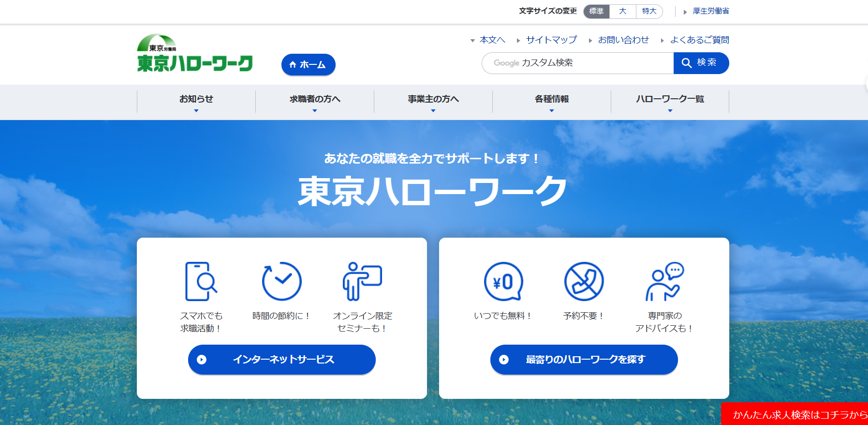Click the Google カスタム検索 input field
The width and height of the screenshot is (868, 425).
coord(578,63)
